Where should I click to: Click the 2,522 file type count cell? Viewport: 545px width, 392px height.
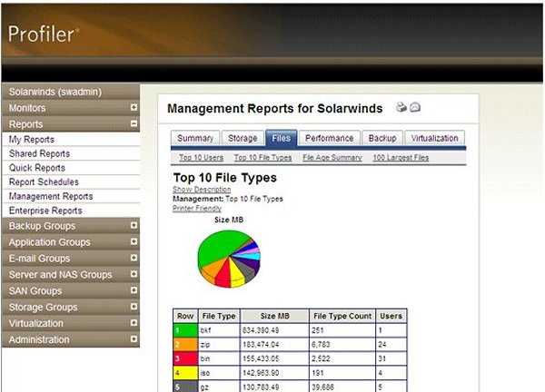click(342, 358)
